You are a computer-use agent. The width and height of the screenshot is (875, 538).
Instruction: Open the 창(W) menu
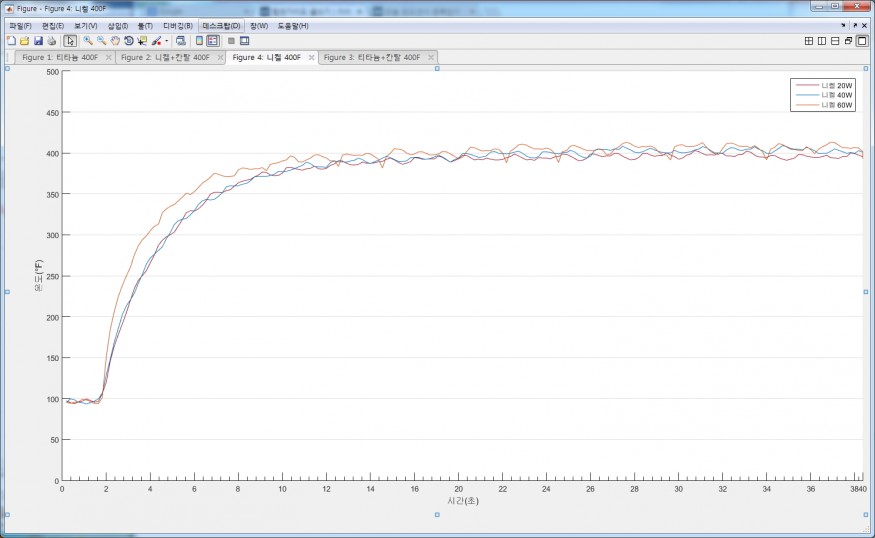259,26
